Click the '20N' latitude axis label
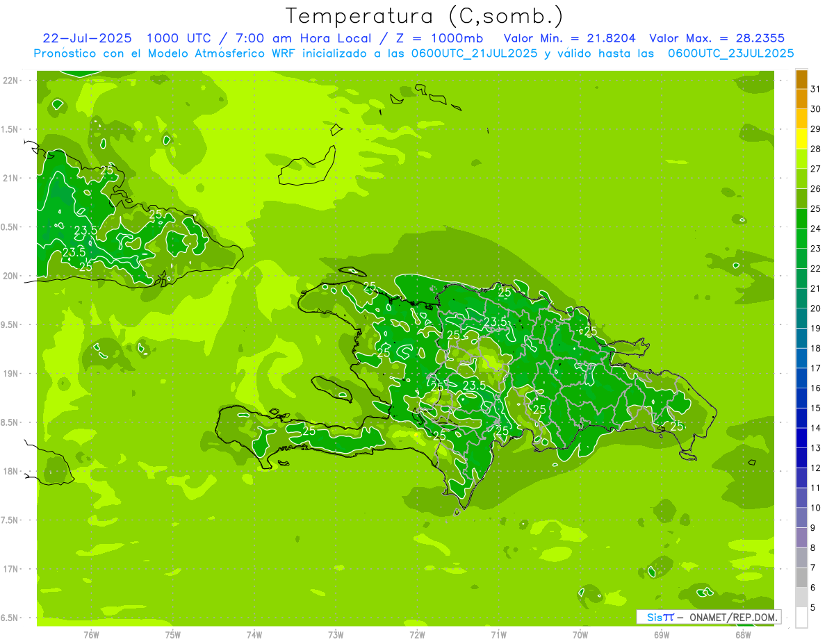This screenshot has width=834, height=644. 10,276
